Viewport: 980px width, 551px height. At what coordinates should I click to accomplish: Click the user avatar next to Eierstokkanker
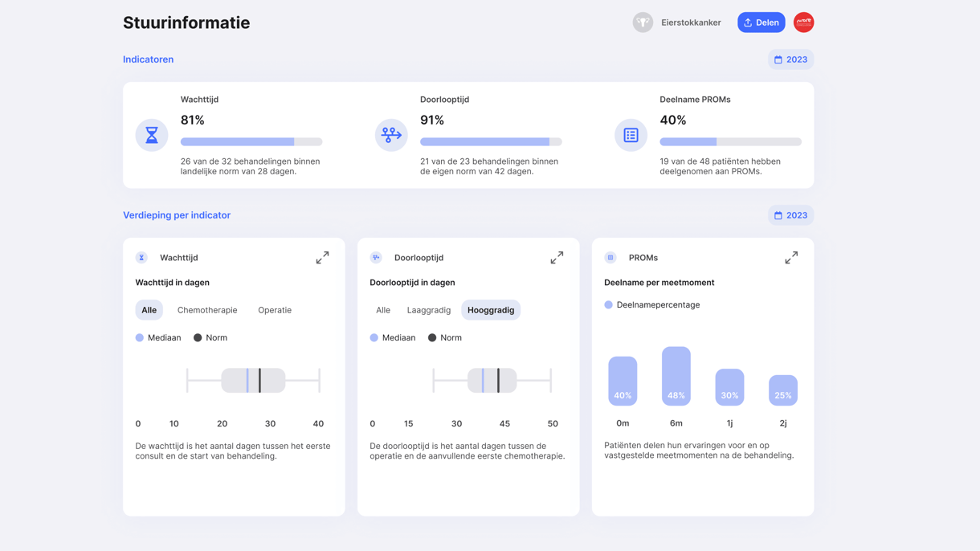pyautogui.click(x=643, y=22)
